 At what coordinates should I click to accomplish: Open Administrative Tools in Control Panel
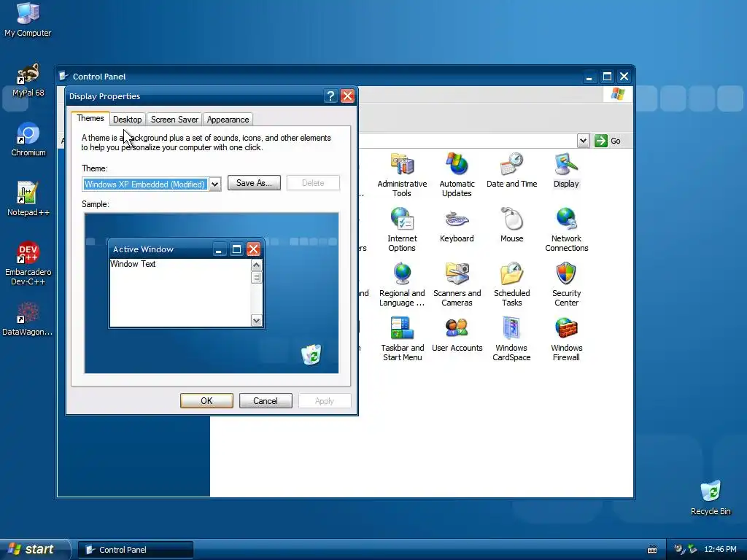(402, 175)
